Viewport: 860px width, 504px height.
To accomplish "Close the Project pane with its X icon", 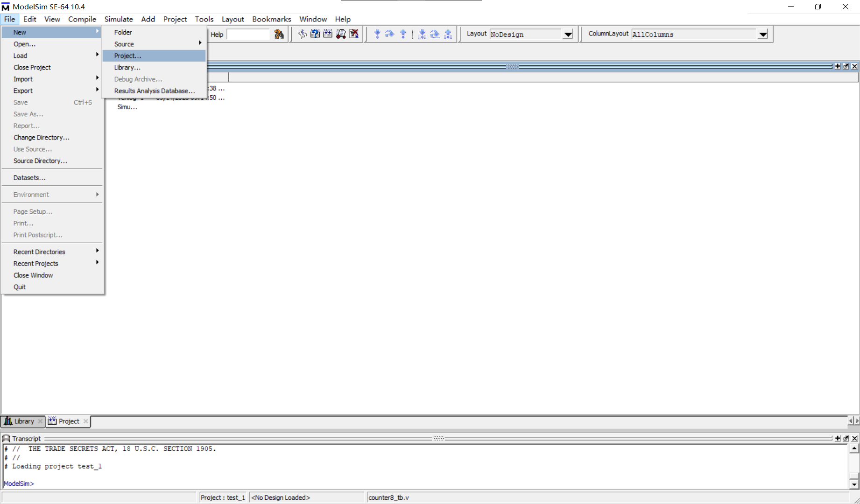I will (854, 66).
